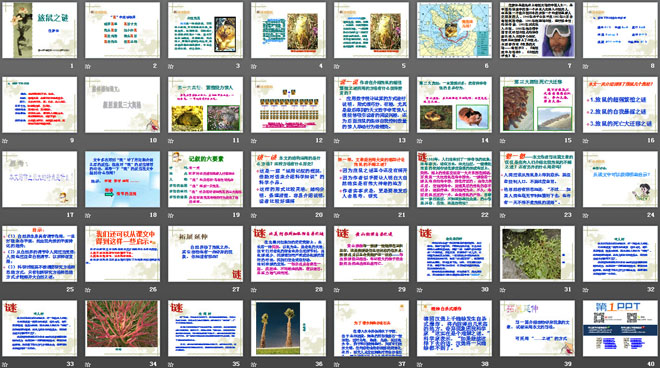The height and width of the screenshot is (368, 660).
Task: Click the transition star icon under slide 5
Action: (337, 67)
